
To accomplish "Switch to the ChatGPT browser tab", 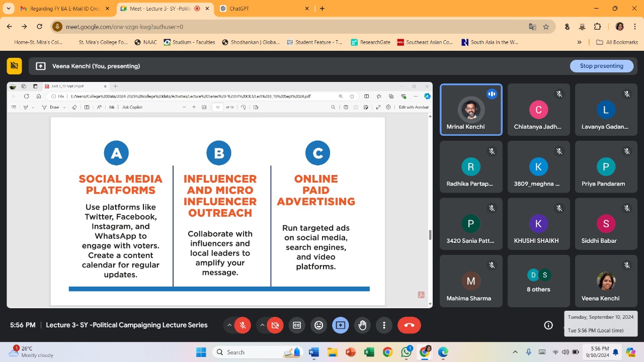I will click(x=262, y=9).
